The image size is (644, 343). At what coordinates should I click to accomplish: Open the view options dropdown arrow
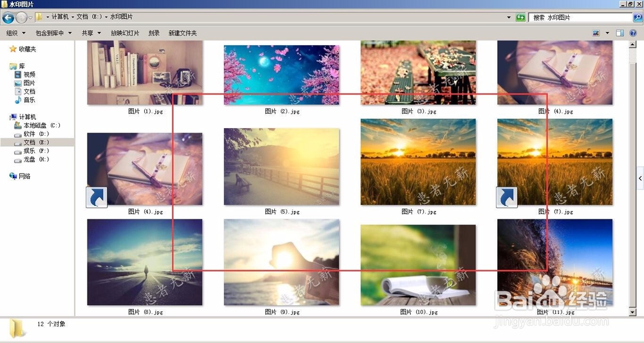(x=607, y=33)
